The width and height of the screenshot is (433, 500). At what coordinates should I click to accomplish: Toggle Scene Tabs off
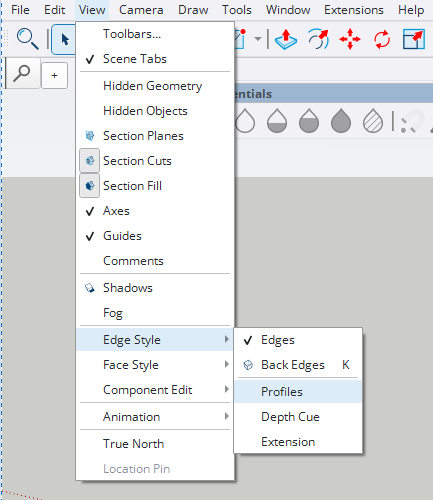click(x=155, y=59)
